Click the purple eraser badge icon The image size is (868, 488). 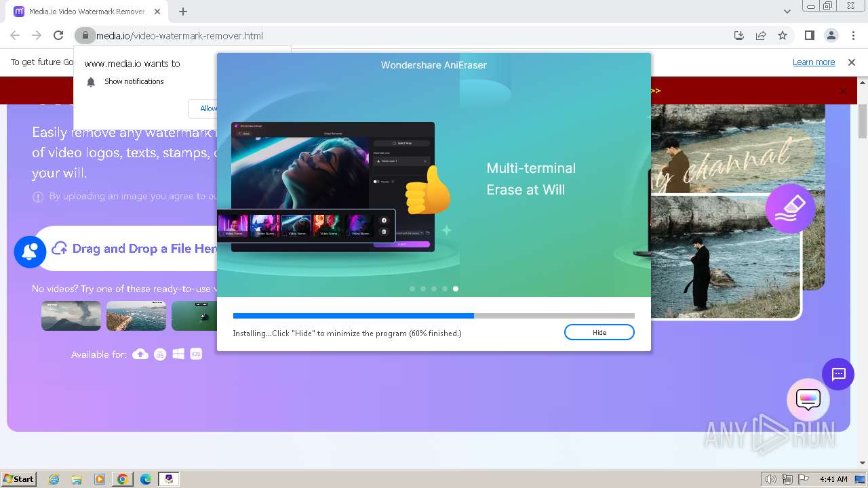click(x=790, y=209)
